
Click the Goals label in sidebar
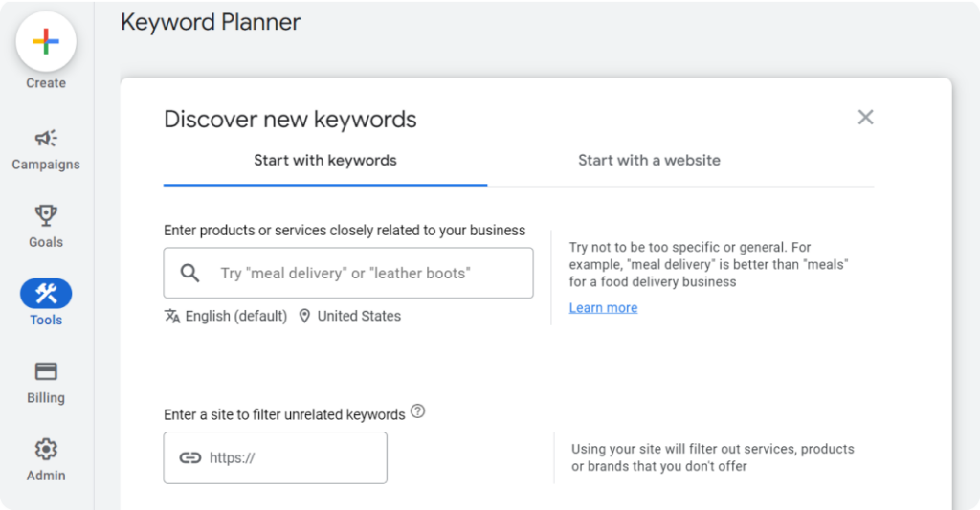point(46,242)
